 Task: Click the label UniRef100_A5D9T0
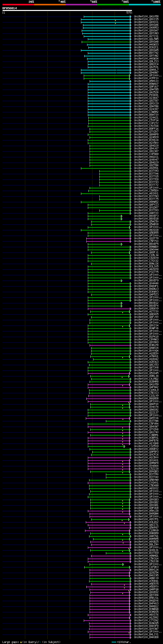point(146,587)
